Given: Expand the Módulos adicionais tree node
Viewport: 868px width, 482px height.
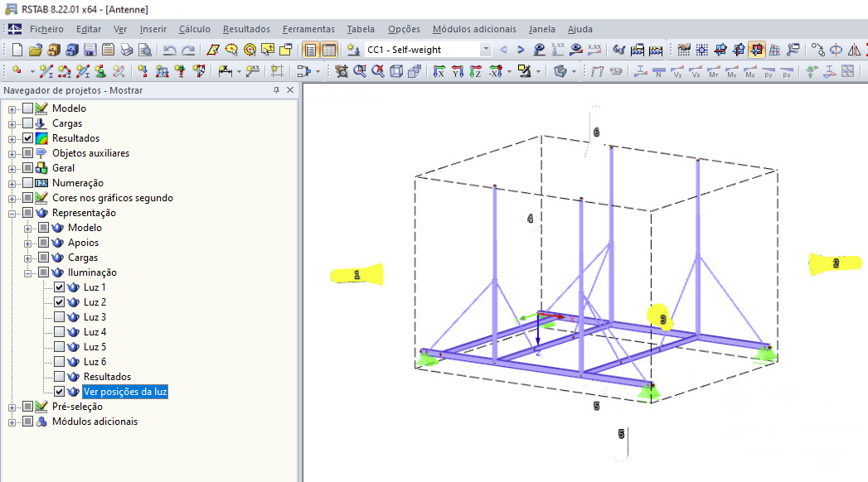Looking at the screenshot, I should (x=12, y=422).
